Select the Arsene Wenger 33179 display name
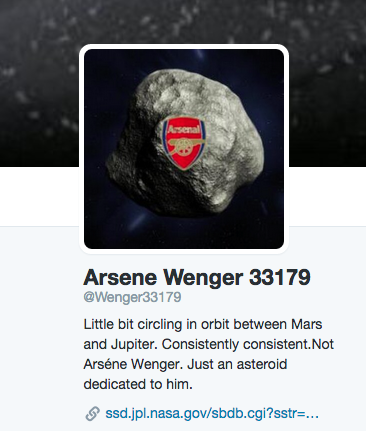366x431 pixels. tap(197, 277)
